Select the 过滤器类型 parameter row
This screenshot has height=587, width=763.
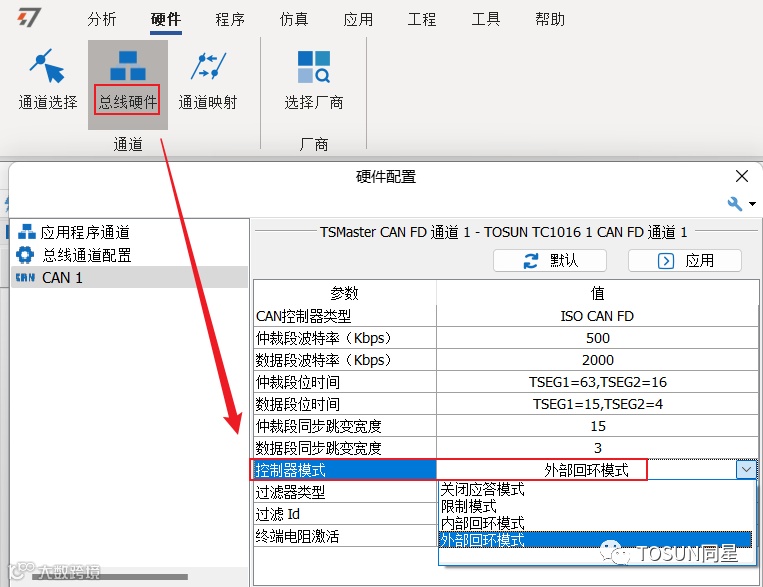(345, 492)
